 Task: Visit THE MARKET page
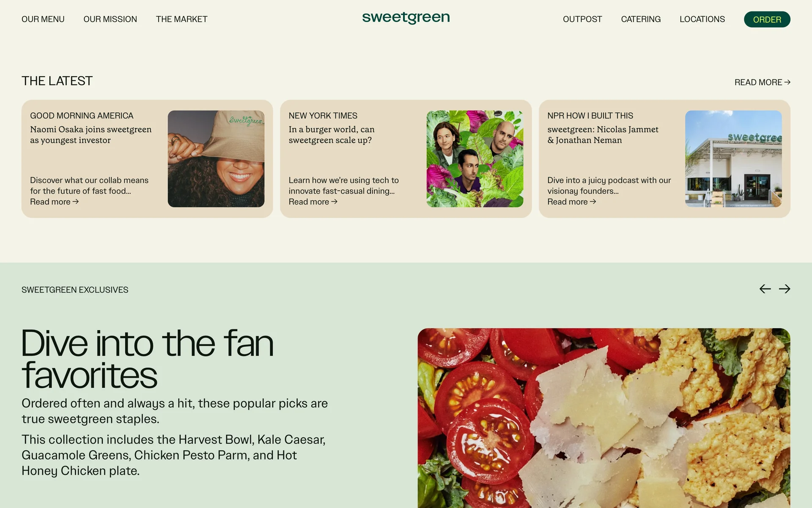181,19
